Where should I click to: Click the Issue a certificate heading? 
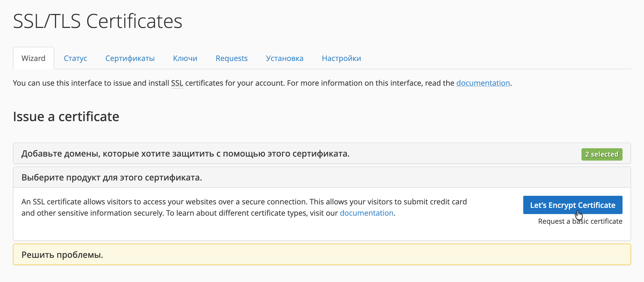coord(66,117)
